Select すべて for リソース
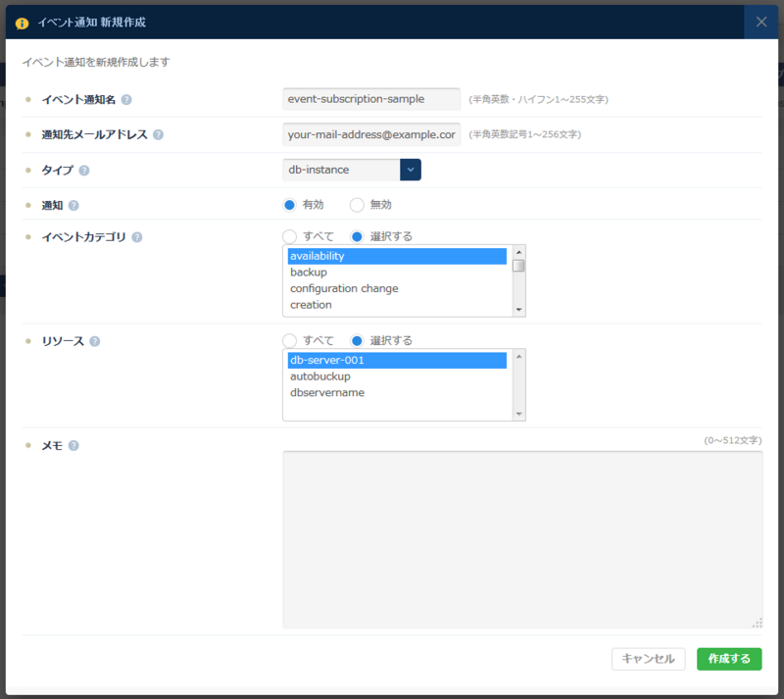784x699 pixels. click(291, 341)
